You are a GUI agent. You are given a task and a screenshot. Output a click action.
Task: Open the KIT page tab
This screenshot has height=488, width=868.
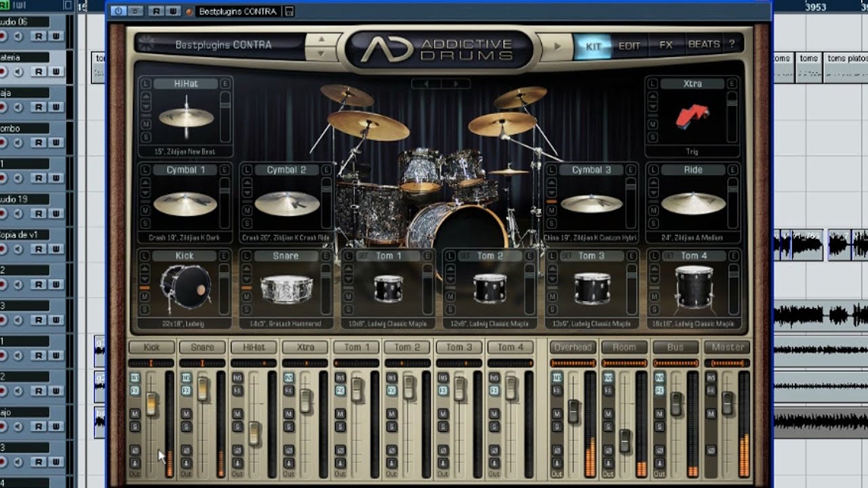(593, 45)
